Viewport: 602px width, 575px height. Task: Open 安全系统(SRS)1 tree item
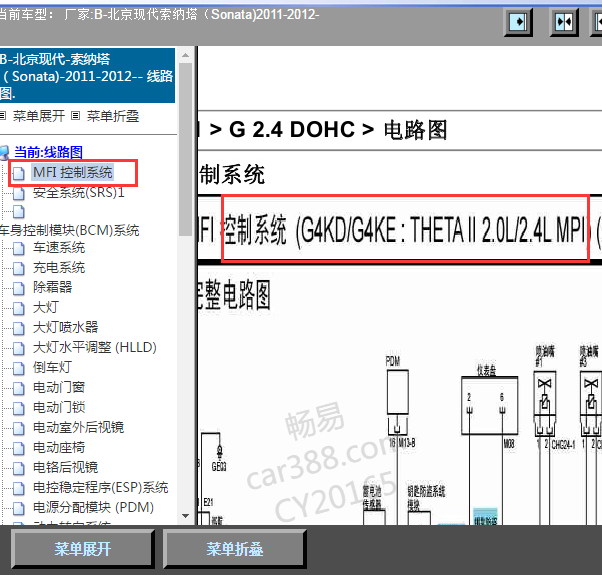coord(79,192)
